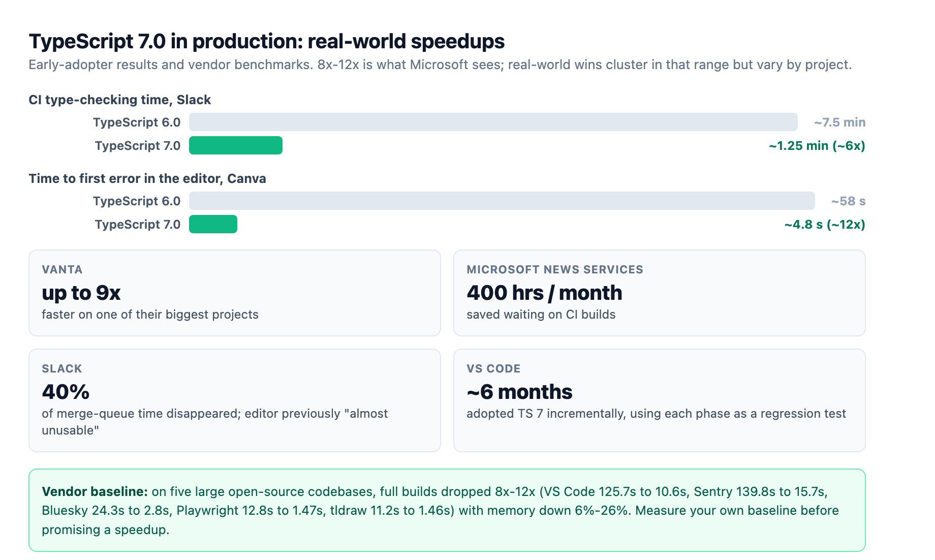The image size is (935, 560).
Task: Click the vendor baseline paragraph about five large open-source codebases
Action: [x=440, y=510]
